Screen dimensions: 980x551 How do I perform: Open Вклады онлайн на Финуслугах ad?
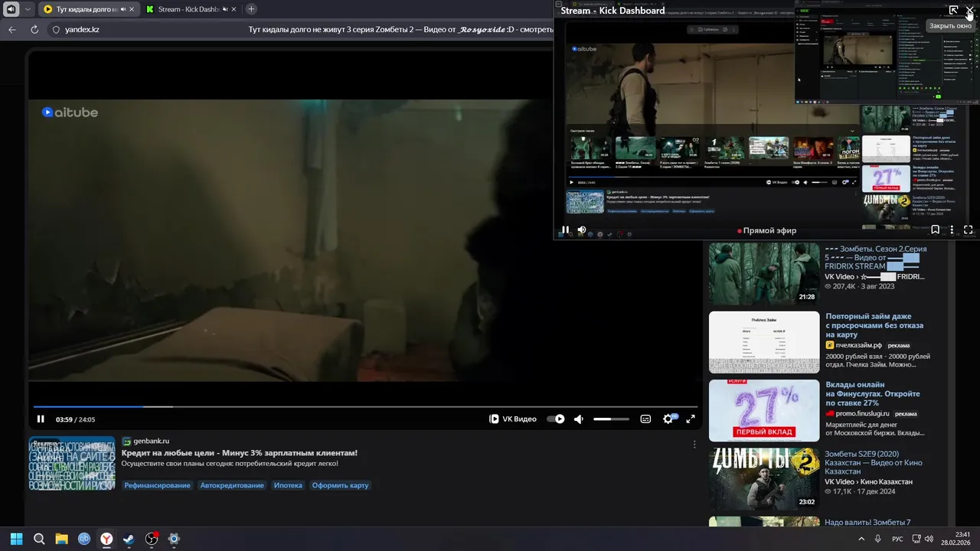pos(873,393)
